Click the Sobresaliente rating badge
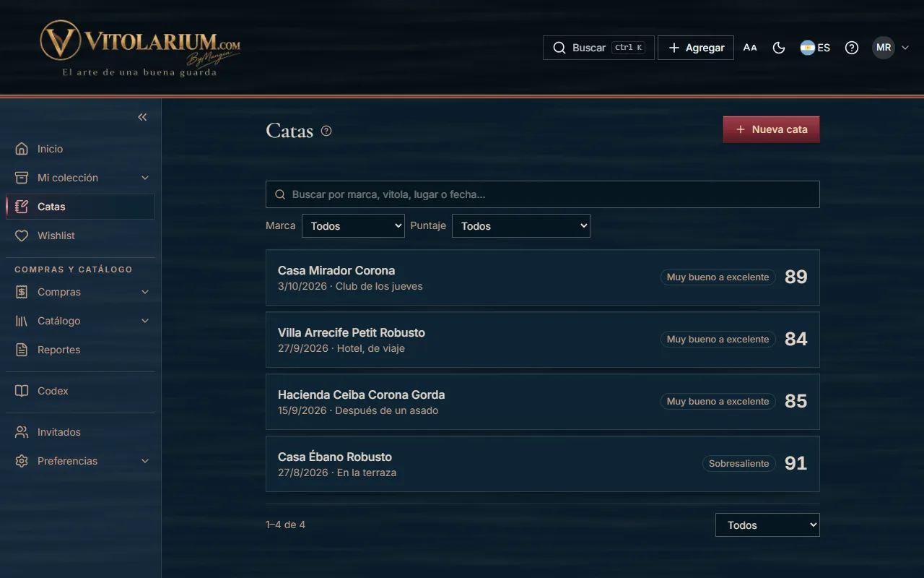The image size is (924, 578). (739, 464)
